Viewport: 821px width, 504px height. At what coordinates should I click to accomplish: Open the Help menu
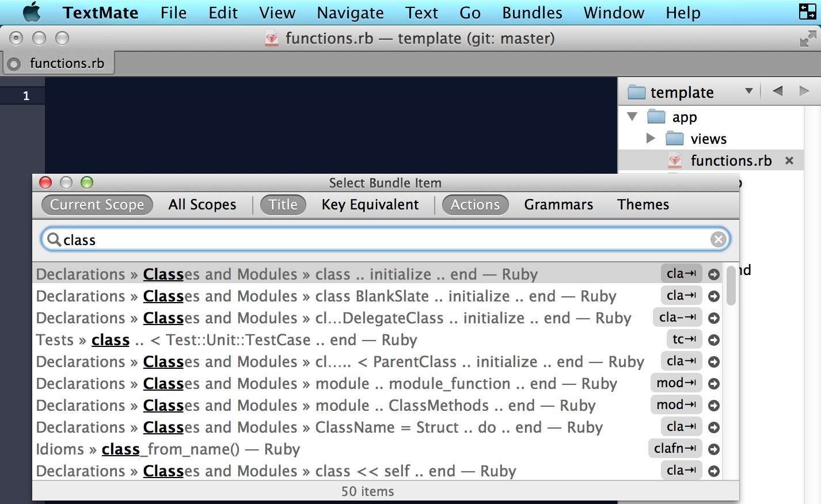tap(683, 13)
